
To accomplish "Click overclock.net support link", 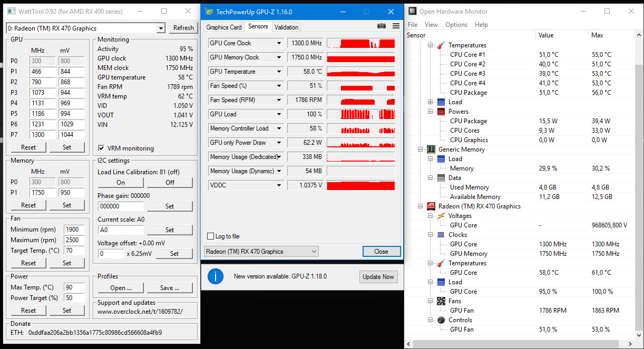I will click(140, 312).
